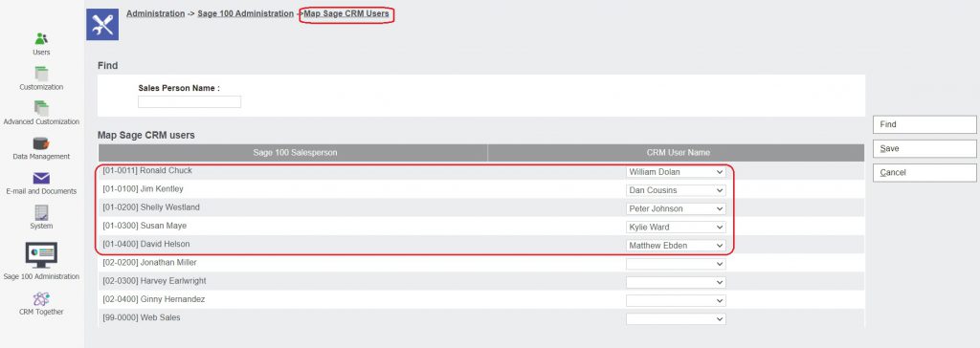This screenshot has width=980, height=348.
Task: Open CRM user dropdown for Ronald Chuck
Action: tap(676, 172)
